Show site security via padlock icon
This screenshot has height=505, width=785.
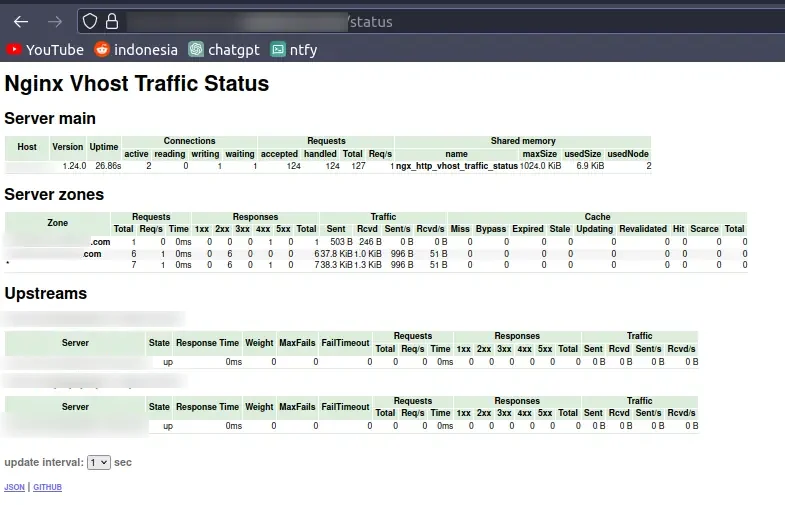[112, 22]
